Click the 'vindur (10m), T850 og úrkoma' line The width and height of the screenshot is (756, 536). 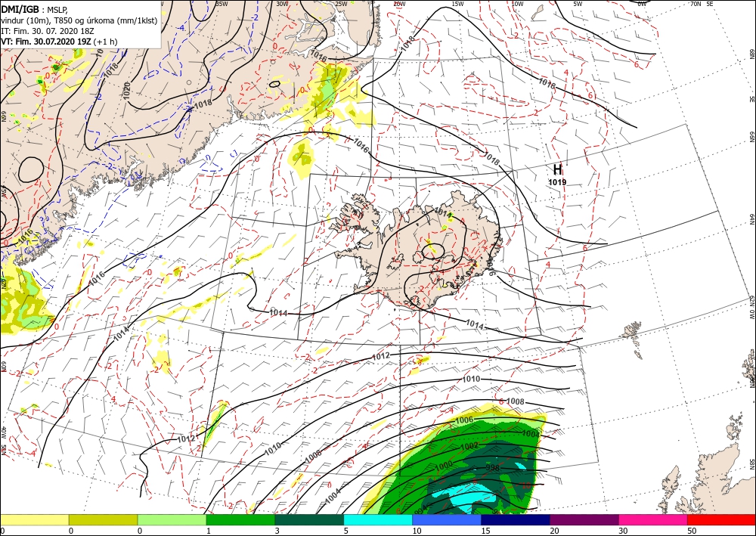pyautogui.click(x=79, y=20)
